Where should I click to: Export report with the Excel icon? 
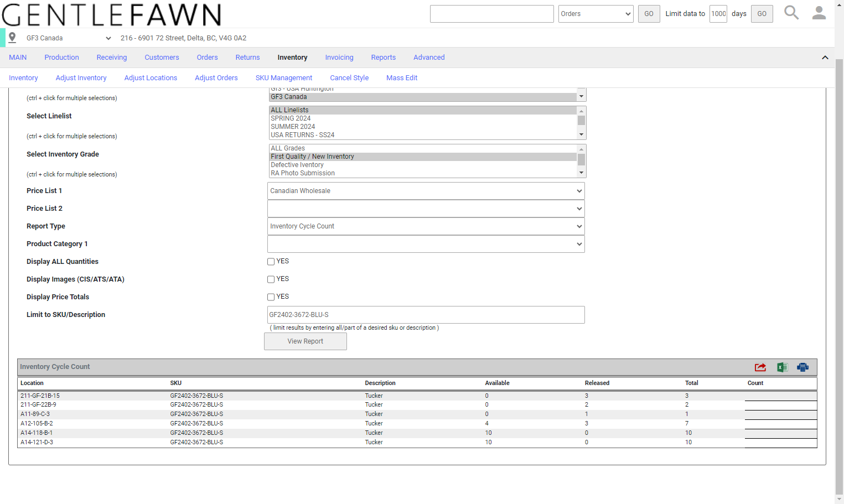tap(782, 367)
